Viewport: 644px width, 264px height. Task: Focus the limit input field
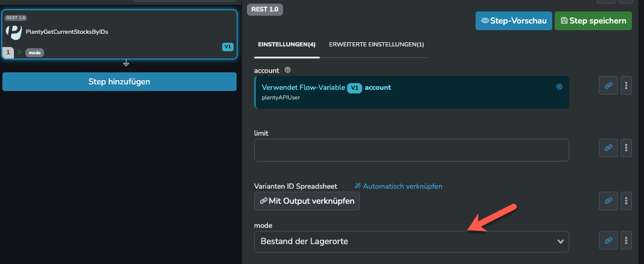pyautogui.click(x=411, y=150)
